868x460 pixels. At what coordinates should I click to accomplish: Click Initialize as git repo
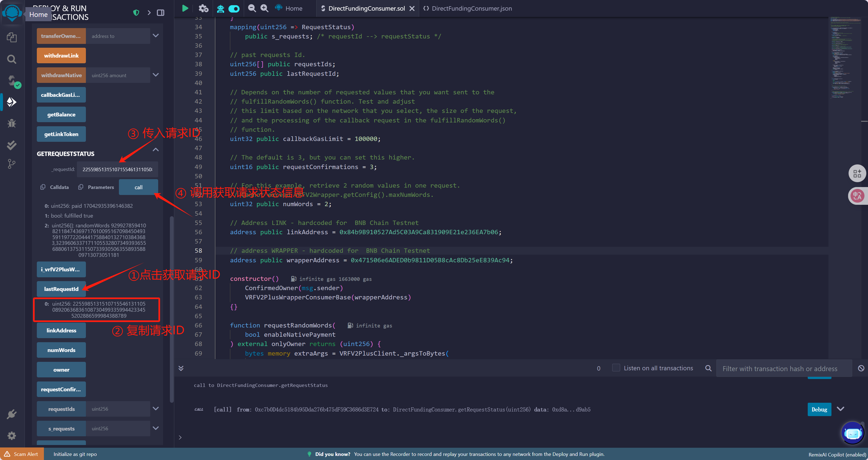coord(75,454)
